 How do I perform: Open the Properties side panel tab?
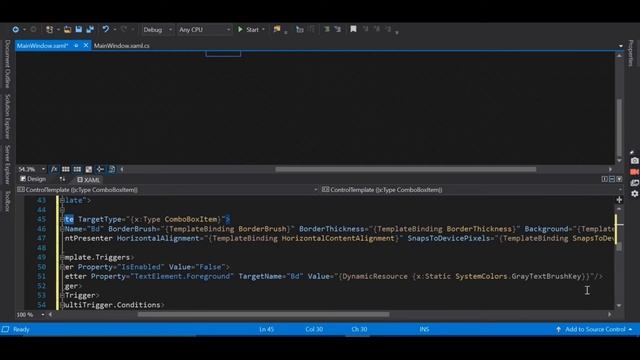[x=631, y=53]
